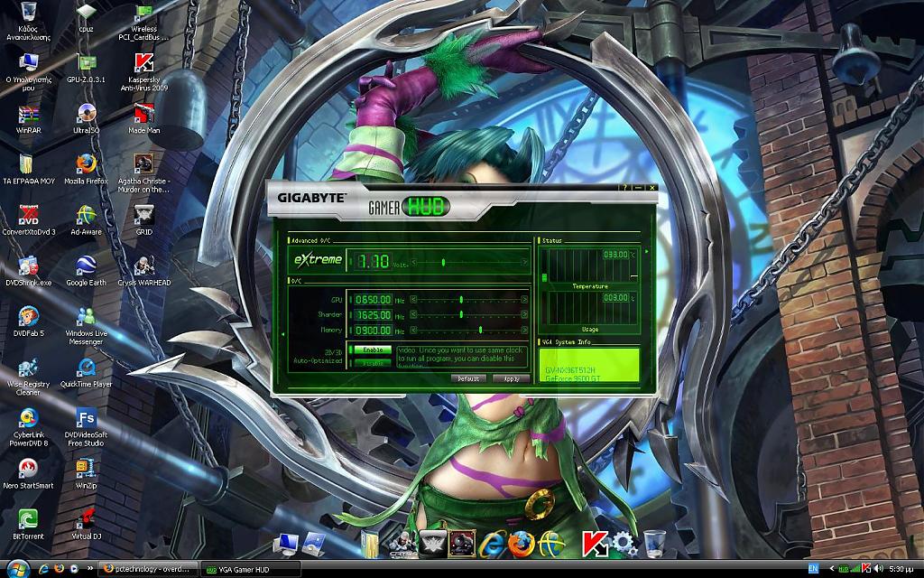Switch to pctechnology Firefox taskbar button
924x578 pixels.
(147, 569)
